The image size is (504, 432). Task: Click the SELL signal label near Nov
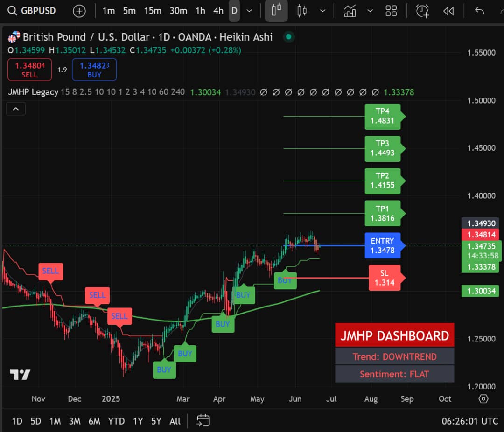click(50, 271)
